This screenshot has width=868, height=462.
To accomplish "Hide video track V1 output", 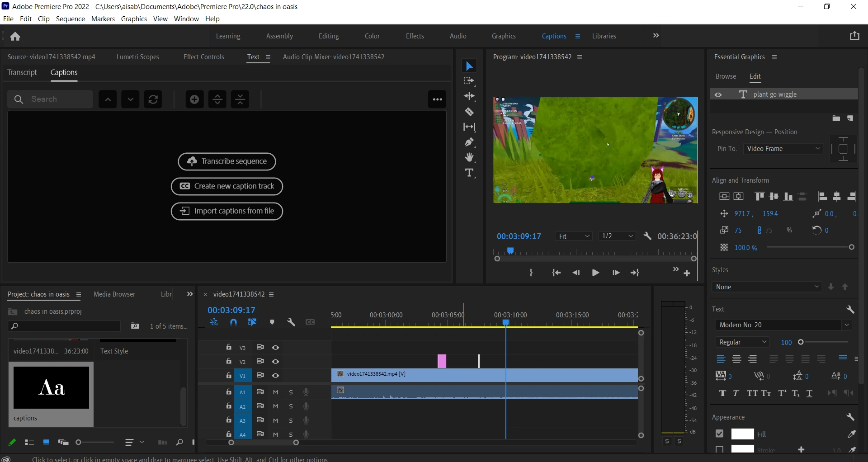I will pyautogui.click(x=276, y=376).
